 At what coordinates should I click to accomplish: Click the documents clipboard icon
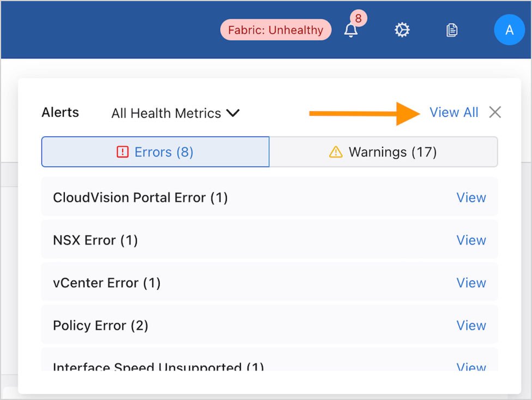coord(451,30)
